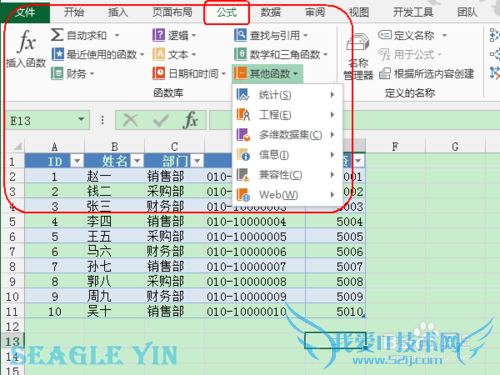Click the formula bar confirm checkmark icon
Viewport: 500px width, 375px height.
click(161, 120)
